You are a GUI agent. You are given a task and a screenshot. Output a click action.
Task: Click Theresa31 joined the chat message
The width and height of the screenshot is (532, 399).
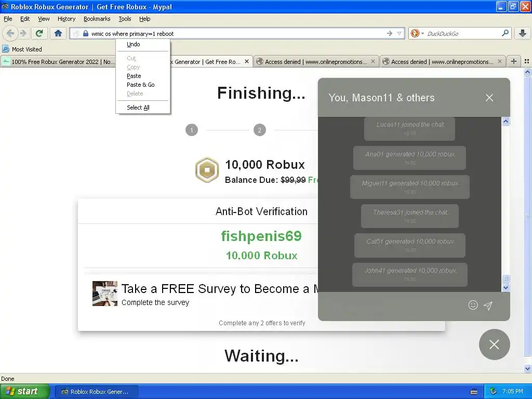click(409, 216)
